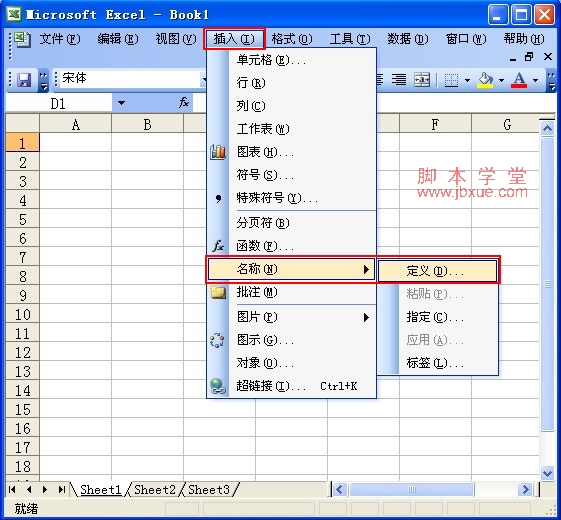Screen dimensions: 561x520
Task: Click the horizontal scrollbar left arrow
Action: (340, 489)
